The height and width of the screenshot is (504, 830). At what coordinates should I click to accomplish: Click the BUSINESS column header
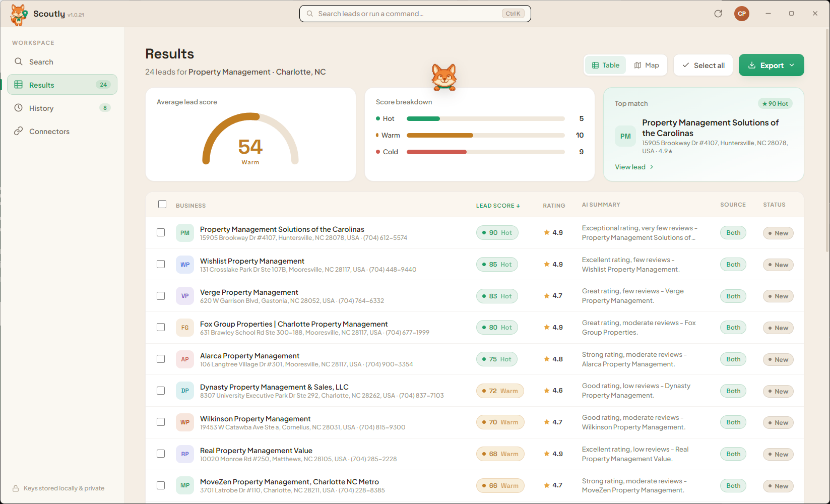190,206
